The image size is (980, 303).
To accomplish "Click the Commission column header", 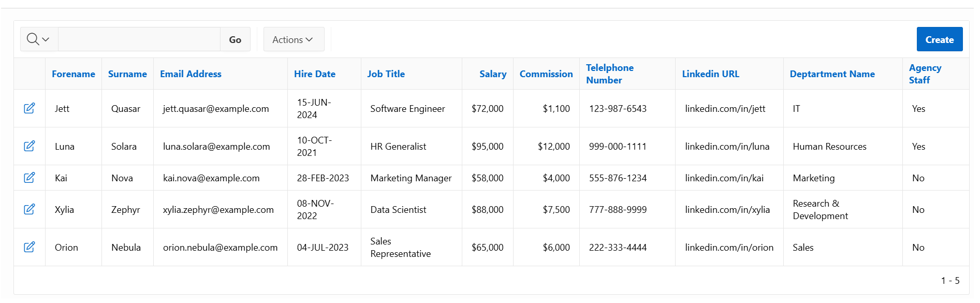I will pyautogui.click(x=546, y=74).
